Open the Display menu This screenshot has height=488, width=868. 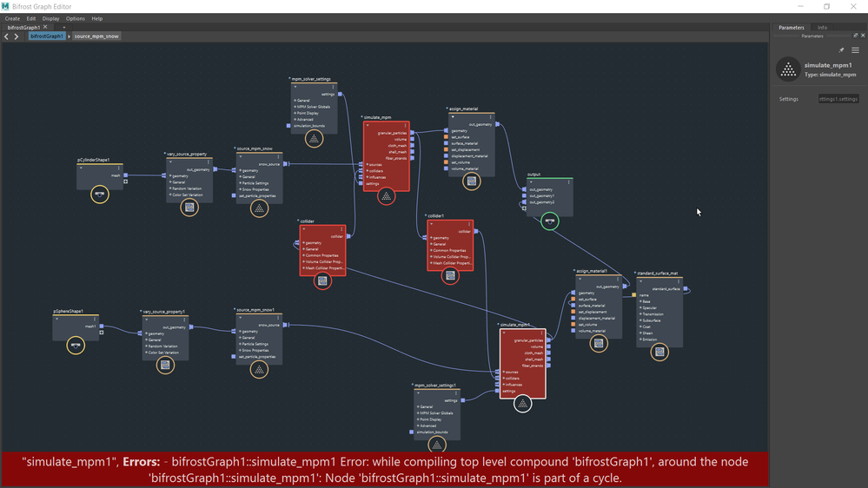[x=51, y=18]
